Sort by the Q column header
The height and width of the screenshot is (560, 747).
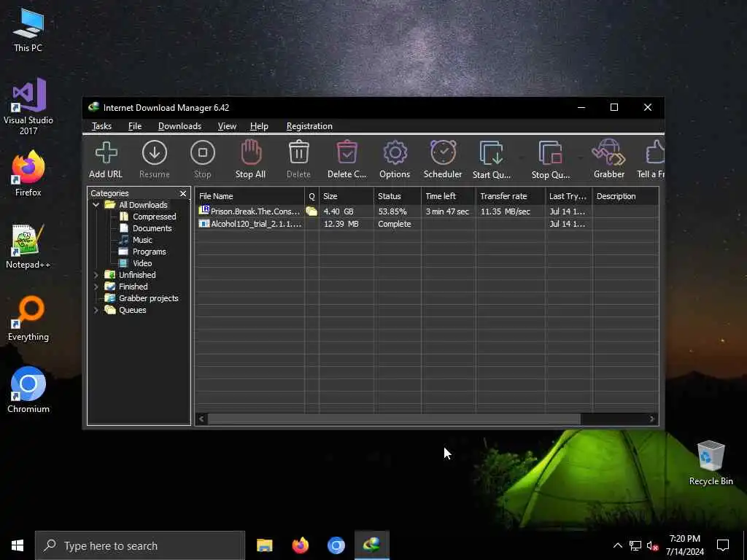coord(311,196)
